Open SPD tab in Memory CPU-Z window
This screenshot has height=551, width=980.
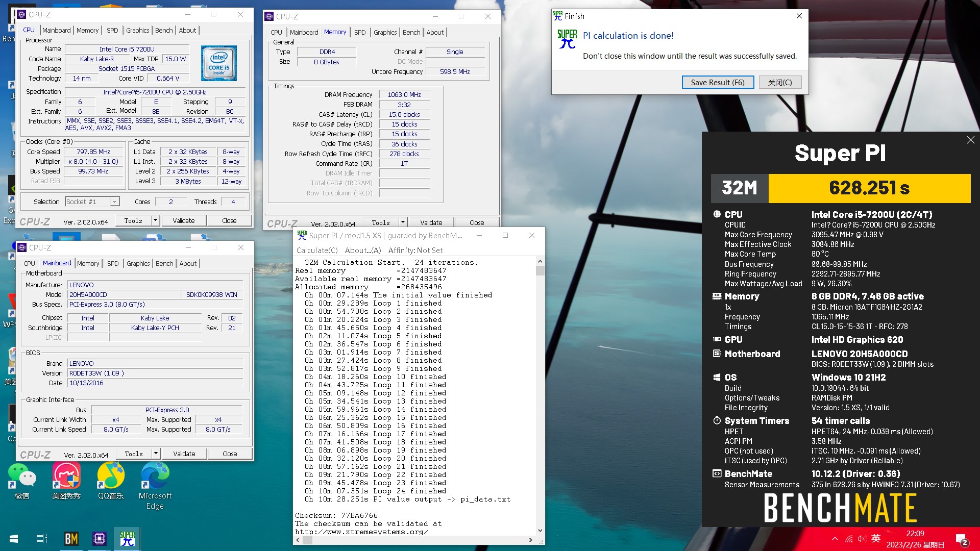360,32
